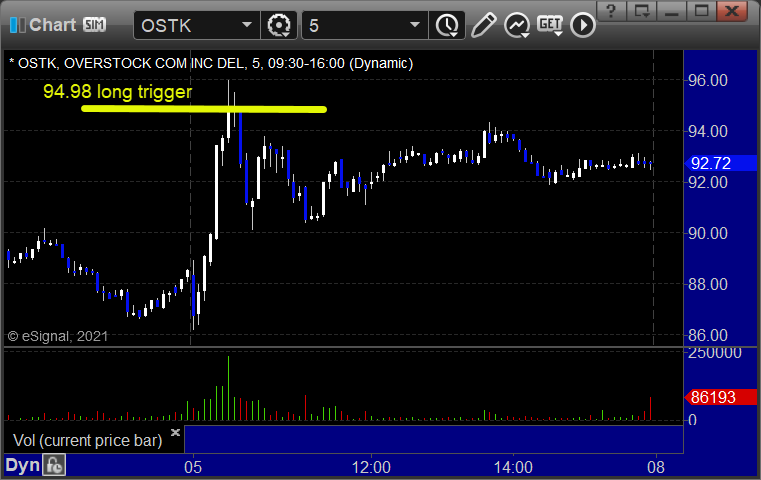Click the Chart window icon

tap(17, 25)
